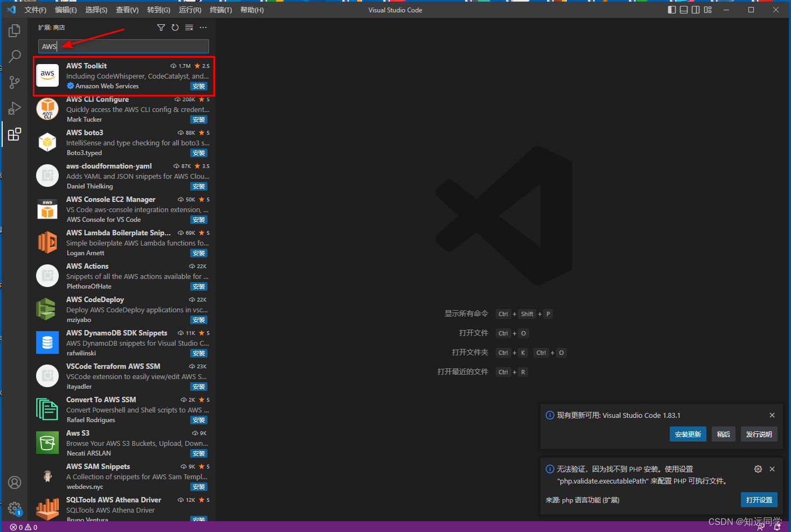This screenshot has width=791, height=532.
Task: Open the Accounts icon in activity bar
Action: [x=15, y=482]
